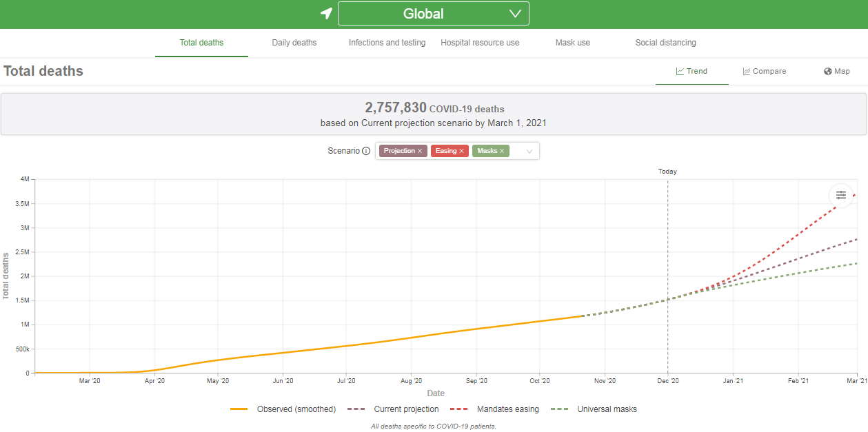Remove the Masks scenario tag
This screenshot has height=432, width=868.
(502, 151)
